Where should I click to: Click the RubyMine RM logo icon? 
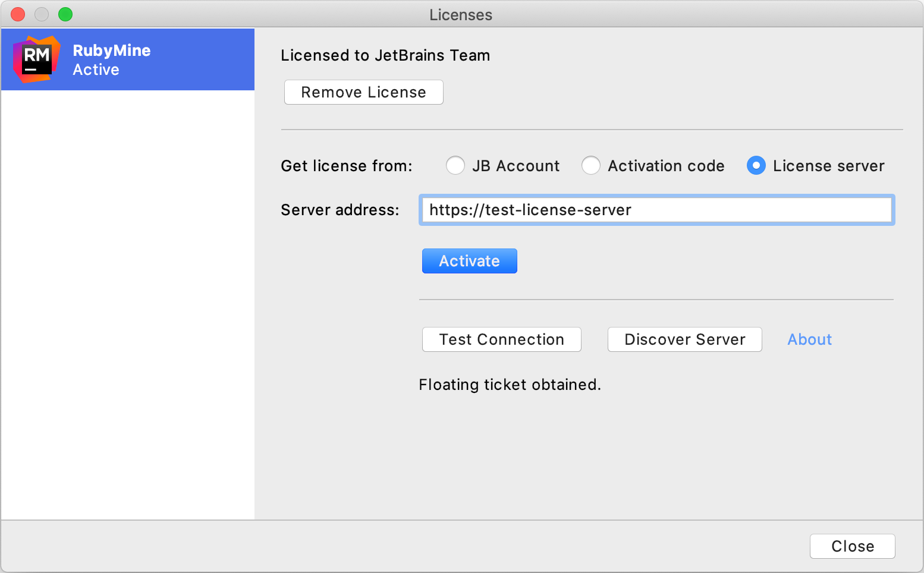36,59
